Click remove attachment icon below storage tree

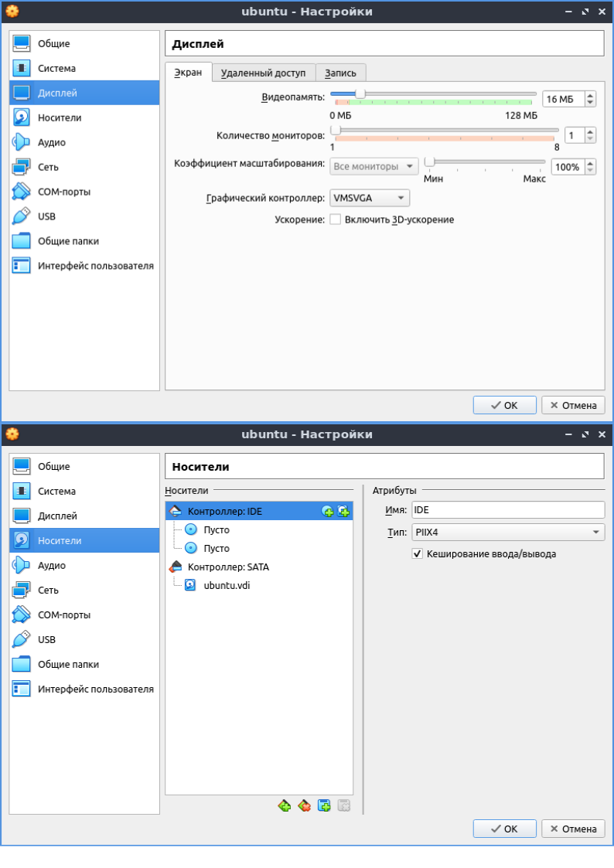point(344,805)
